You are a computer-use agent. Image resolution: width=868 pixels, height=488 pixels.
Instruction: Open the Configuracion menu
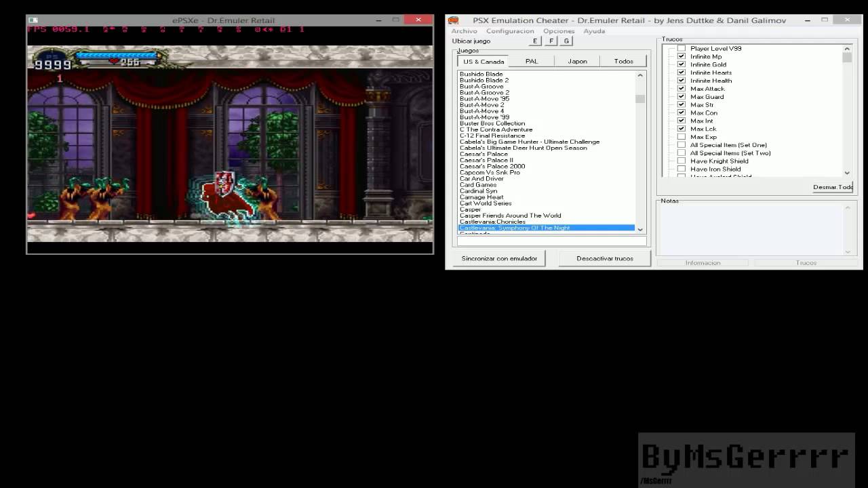(x=510, y=31)
